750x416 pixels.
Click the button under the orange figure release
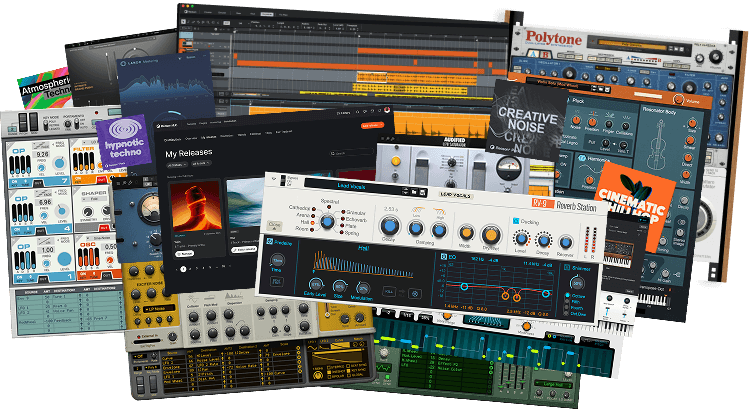[185, 253]
